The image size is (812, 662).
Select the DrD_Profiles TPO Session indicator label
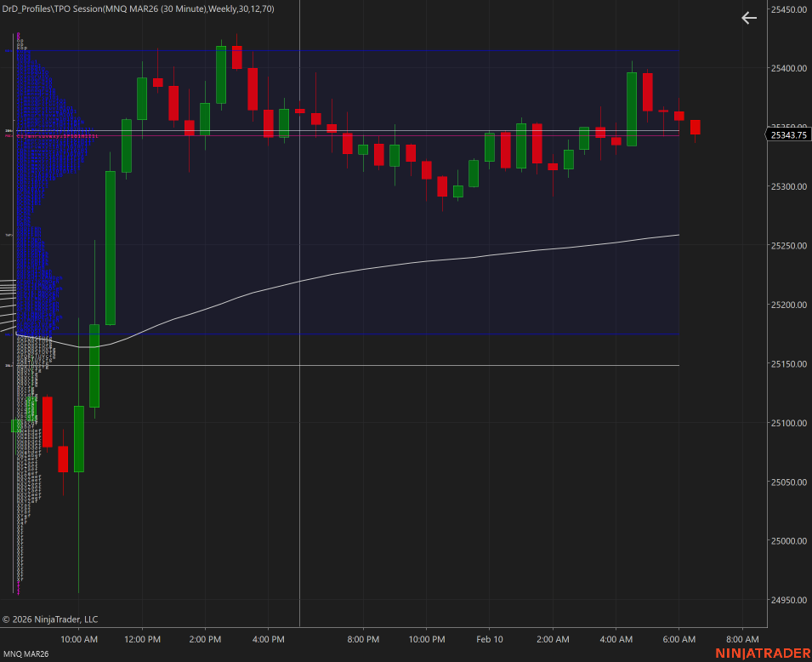(138, 8)
